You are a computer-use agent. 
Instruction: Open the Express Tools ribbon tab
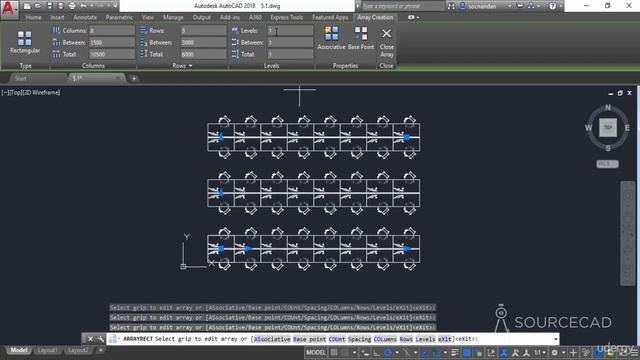[287, 17]
